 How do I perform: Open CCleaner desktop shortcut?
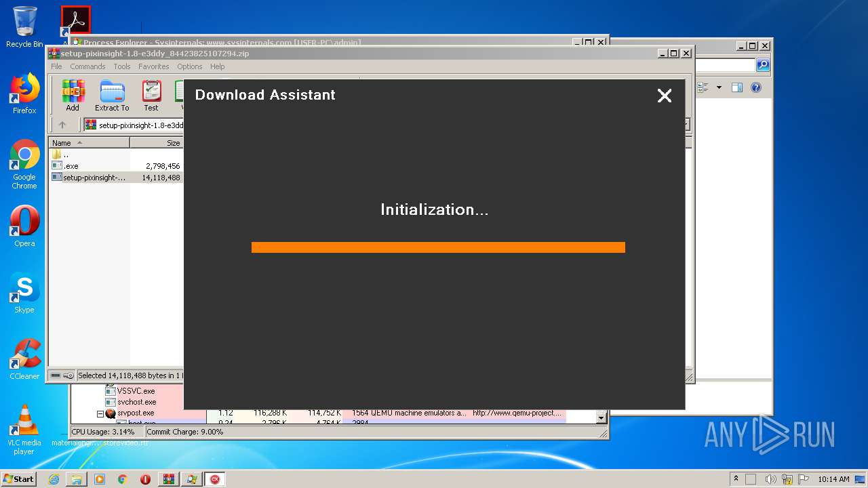coord(24,359)
